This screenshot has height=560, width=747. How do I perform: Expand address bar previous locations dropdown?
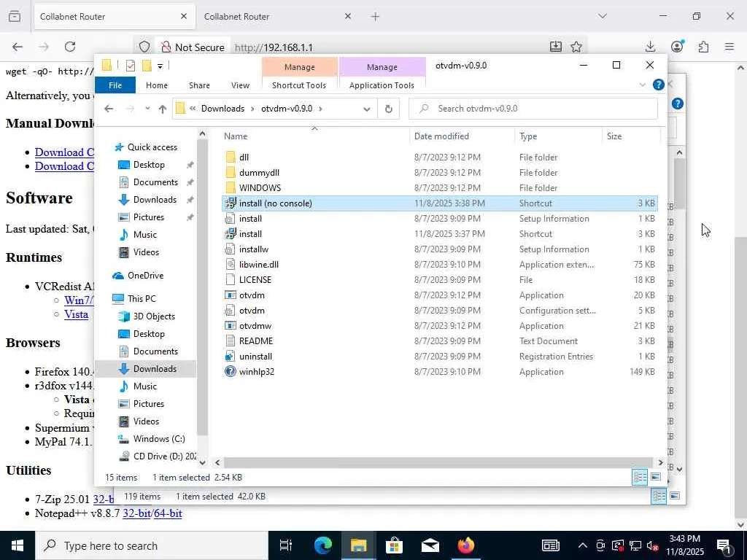coord(366,109)
